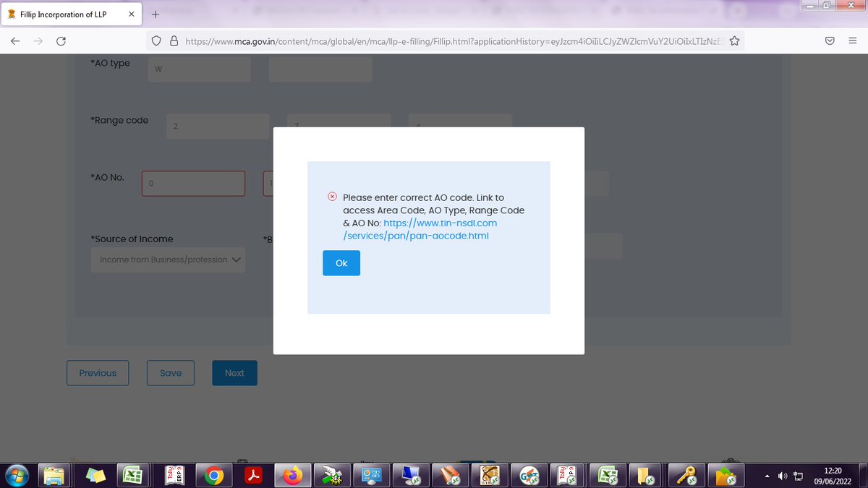Open the Windows Start menu
Viewport: 868px width, 488px height.
(17, 476)
